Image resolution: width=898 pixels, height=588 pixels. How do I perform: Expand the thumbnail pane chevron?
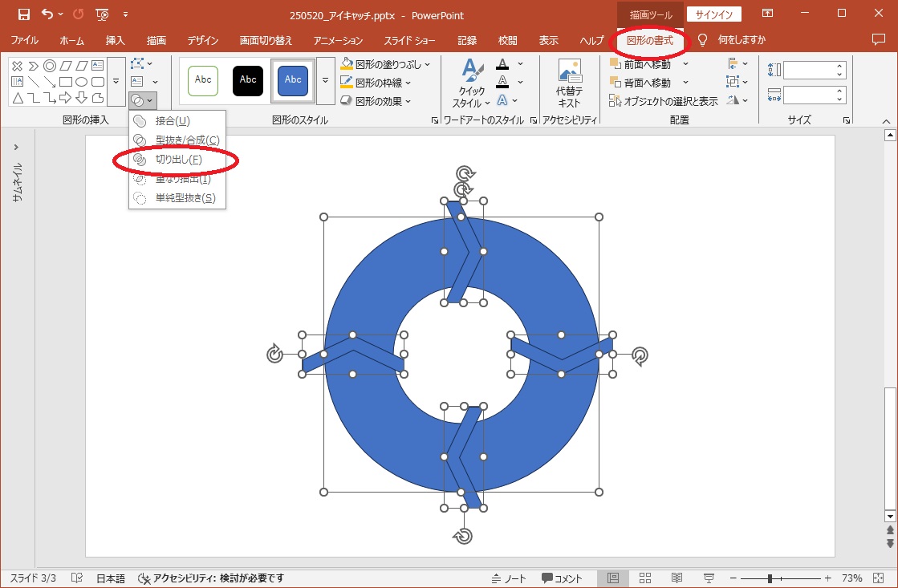16,148
